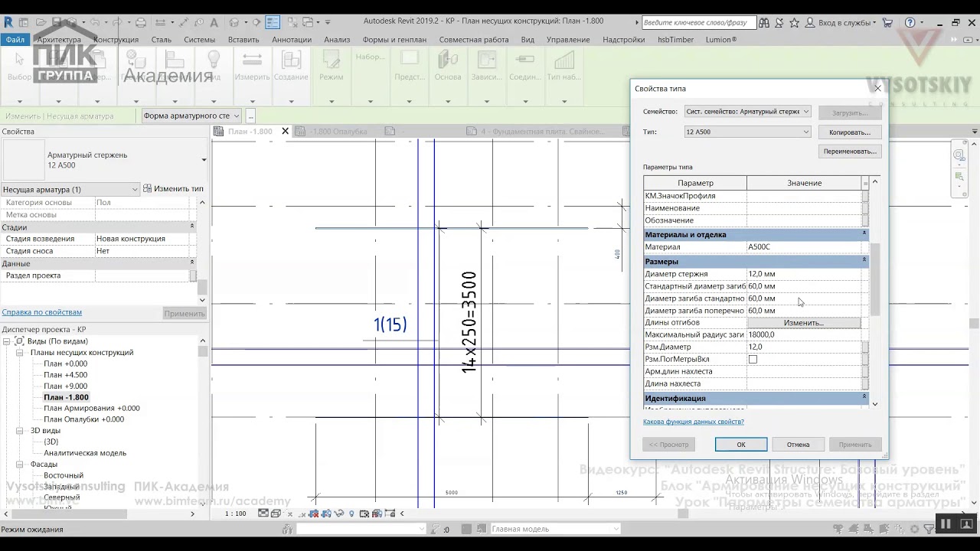980x551 pixels.
Task: Open the default 3D view house icon
Action: tap(234, 22)
